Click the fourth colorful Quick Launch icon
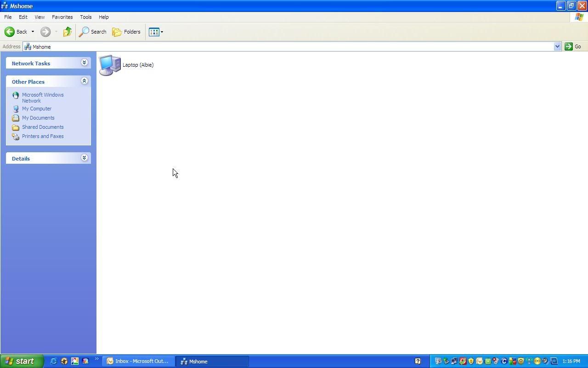The width and height of the screenshot is (588, 368). (x=85, y=361)
